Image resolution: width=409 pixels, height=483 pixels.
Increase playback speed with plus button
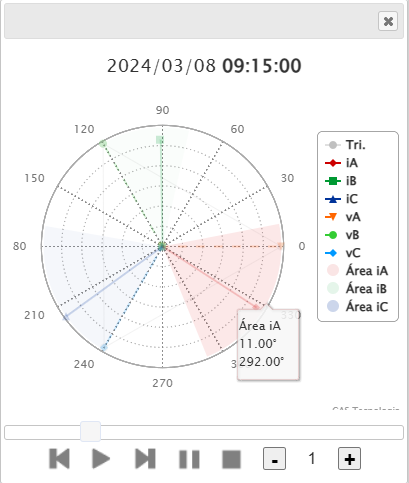pos(349,459)
